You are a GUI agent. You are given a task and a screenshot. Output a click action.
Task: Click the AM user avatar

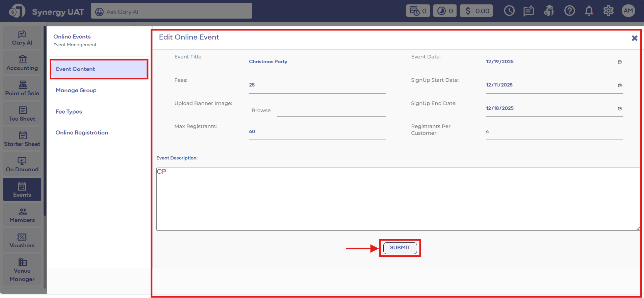[628, 11]
